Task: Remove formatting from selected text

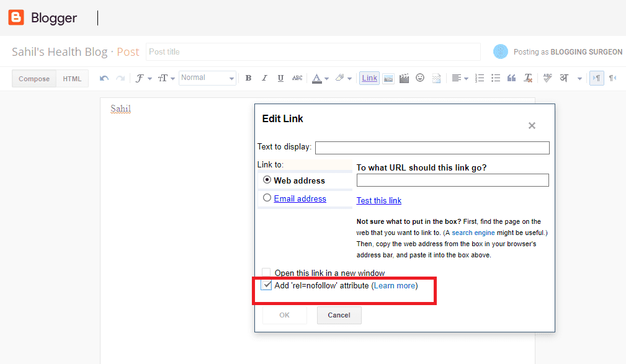Action: tap(528, 78)
